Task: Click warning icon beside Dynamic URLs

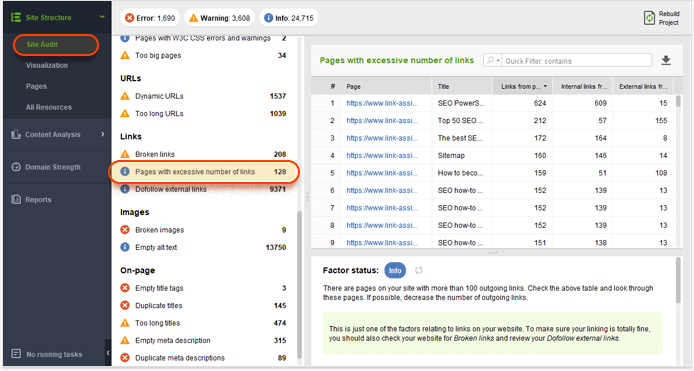Action: click(x=125, y=96)
